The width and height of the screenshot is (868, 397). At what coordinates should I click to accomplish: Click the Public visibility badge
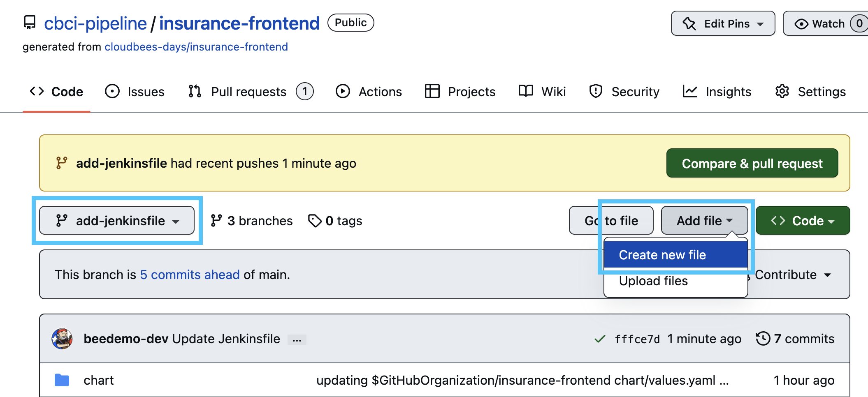tap(350, 23)
